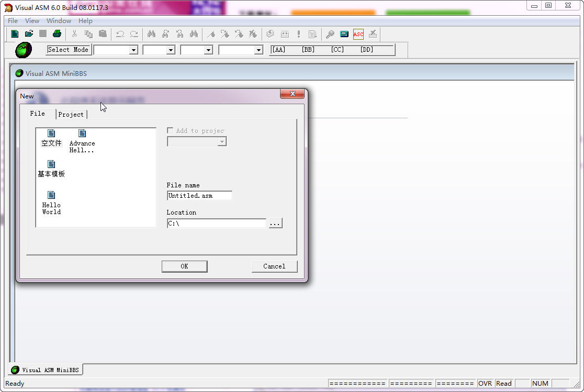This screenshot has height=392, width=584.
Task: Expand third dropdown after Select Mode
Action: tap(208, 50)
